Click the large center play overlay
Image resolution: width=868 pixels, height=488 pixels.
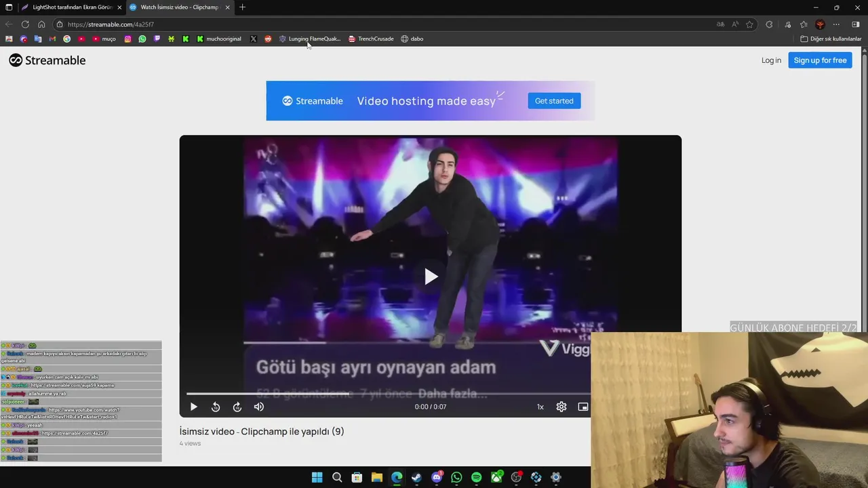tap(431, 277)
